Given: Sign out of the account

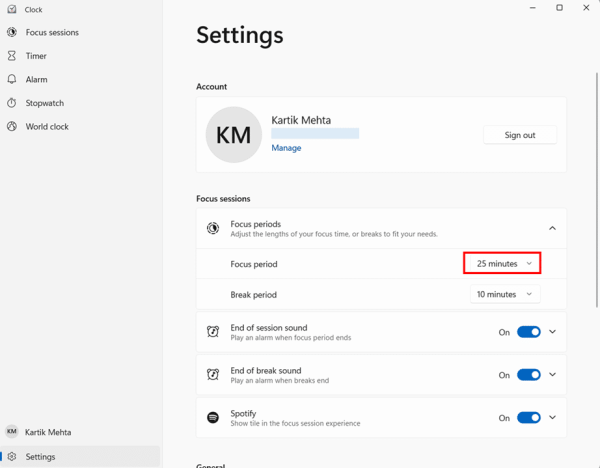Looking at the screenshot, I should (520, 135).
